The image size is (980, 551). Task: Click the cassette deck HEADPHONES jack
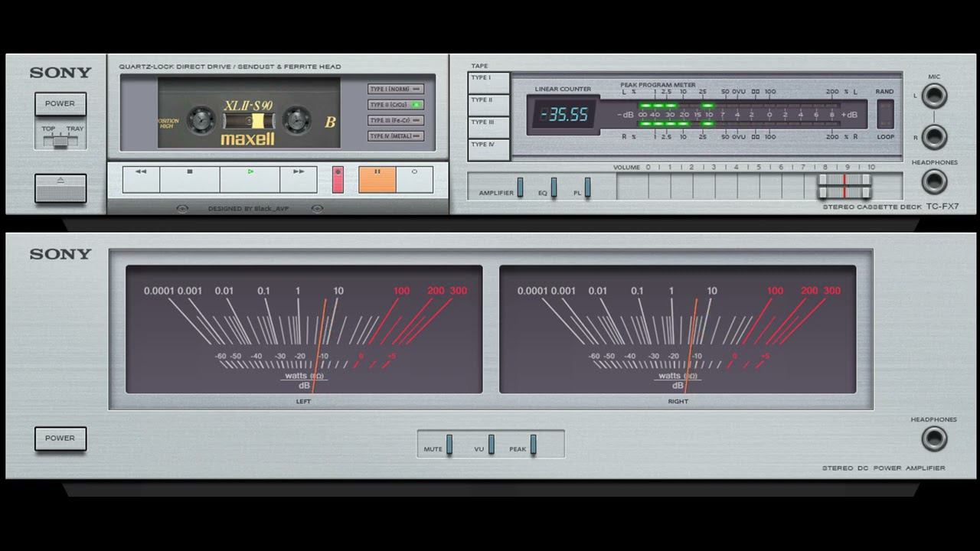pyautogui.click(x=934, y=181)
